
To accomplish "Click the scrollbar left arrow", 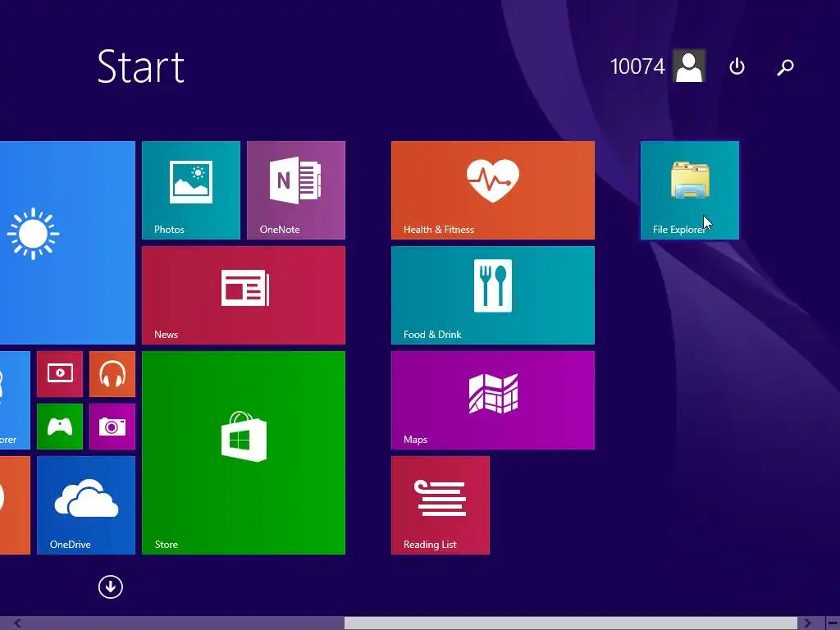I will pos(17,623).
